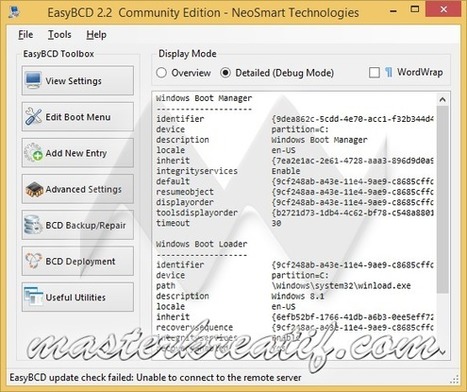Screen dimensions: 467x392
Task: Click the EasyBCD app icon in title bar
Action: coord(14,12)
